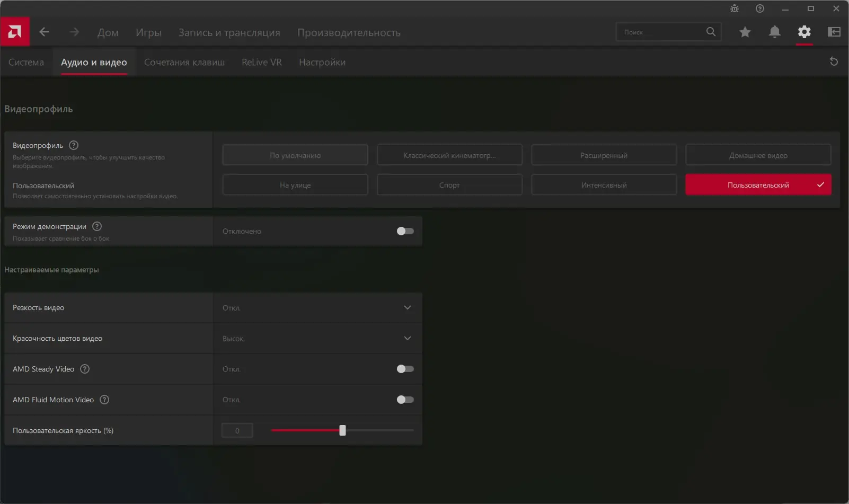Click the AMD logo icon
This screenshot has height=504, width=849.
click(x=15, y=32)
